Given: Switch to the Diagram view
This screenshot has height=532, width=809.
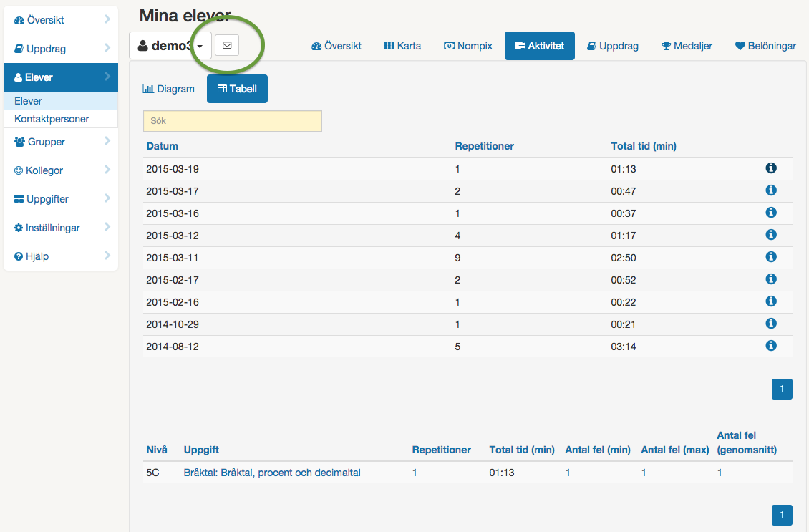Looking at the screenshot, I should pyautogui.click(x=169, y=89).
